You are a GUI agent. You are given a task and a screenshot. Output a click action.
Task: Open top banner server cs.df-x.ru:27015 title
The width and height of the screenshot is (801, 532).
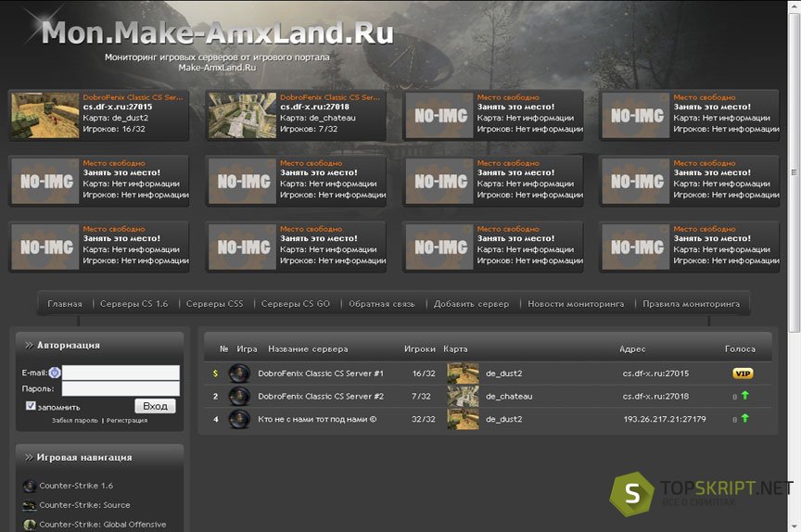click(x=133, y=97)
